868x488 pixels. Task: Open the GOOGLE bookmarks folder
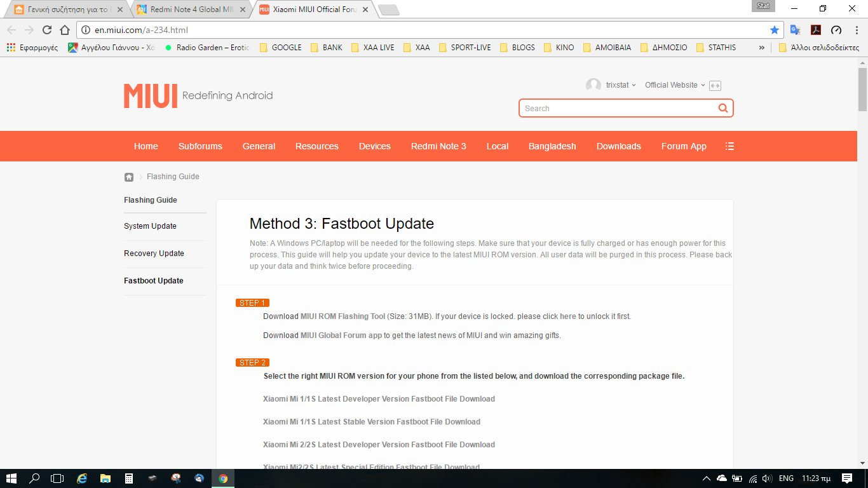(281, 48)
